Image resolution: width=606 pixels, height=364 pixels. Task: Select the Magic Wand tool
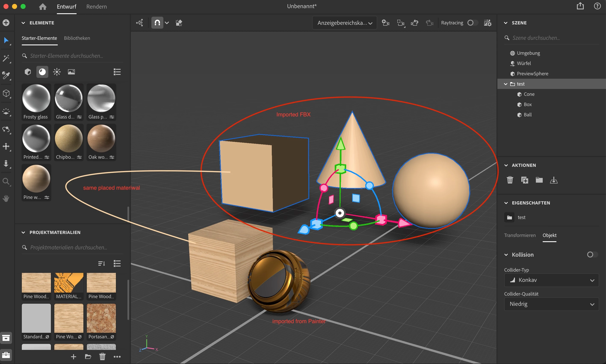tap(6, 58)
